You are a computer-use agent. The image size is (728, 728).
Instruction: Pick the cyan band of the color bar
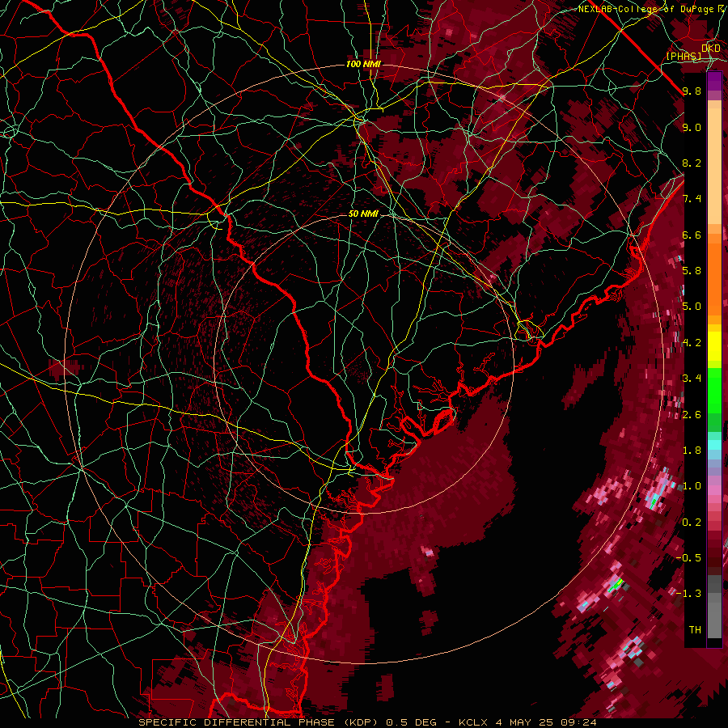[714, 444]
